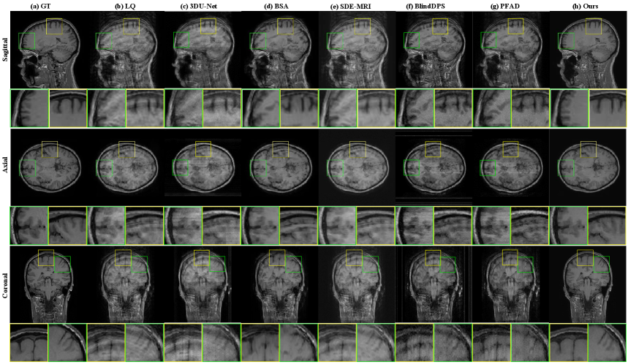The height and width of the screenshot is (364, 628).
Task: Click the green box in GT sagittal image
Action: tap(27, 41)
